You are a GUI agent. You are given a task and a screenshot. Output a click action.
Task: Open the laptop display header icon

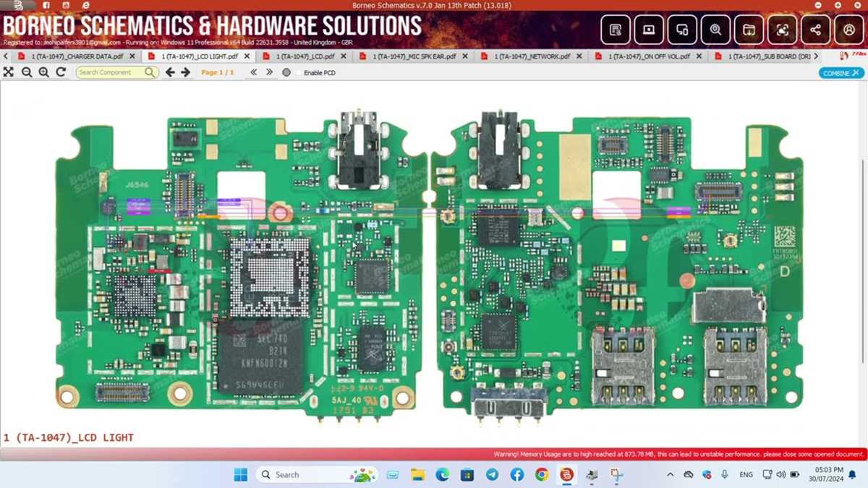coord(649,30)
